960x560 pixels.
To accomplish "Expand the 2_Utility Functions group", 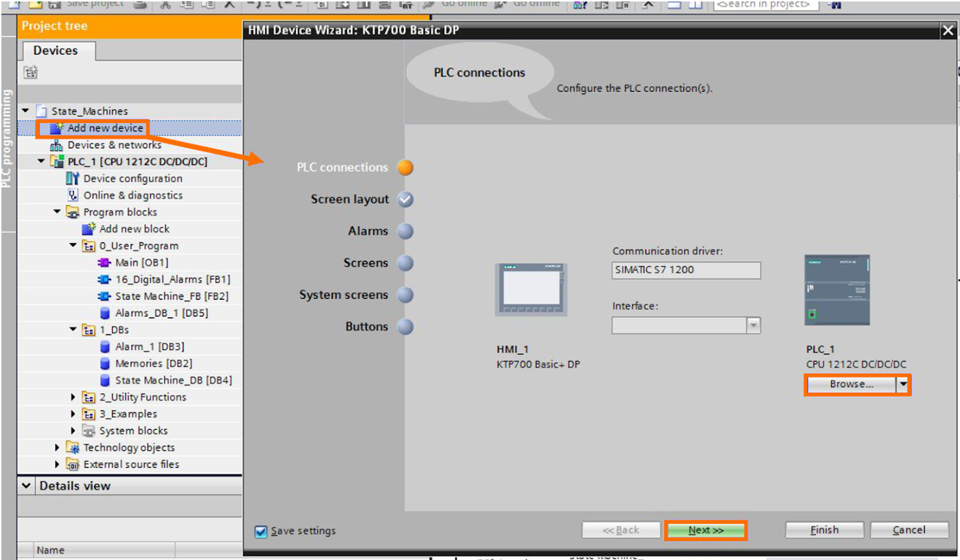I will (x=73, y=397).
